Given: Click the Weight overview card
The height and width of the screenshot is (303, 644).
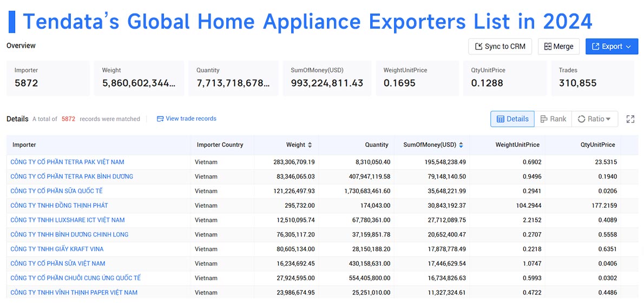Looking at the screenshot, I should coord(139,78).
